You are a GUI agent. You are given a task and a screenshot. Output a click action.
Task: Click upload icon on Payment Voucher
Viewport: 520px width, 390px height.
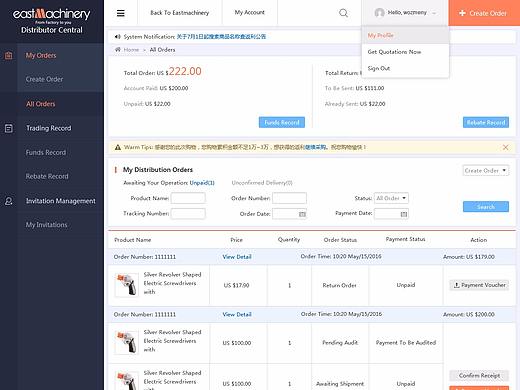pyautogui.click(x=457, y=285)
